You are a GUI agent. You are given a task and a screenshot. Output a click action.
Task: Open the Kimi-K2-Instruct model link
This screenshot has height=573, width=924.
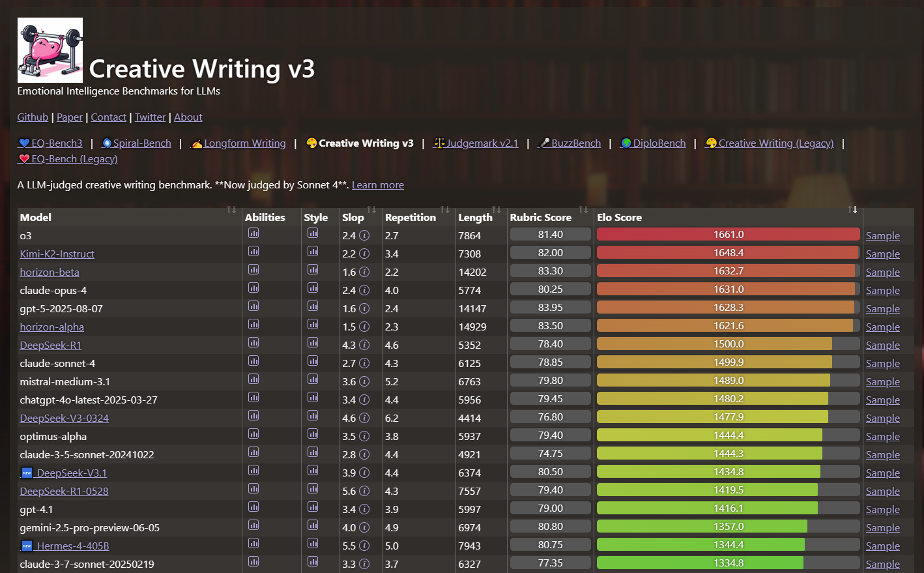click(x=57, y=254)
